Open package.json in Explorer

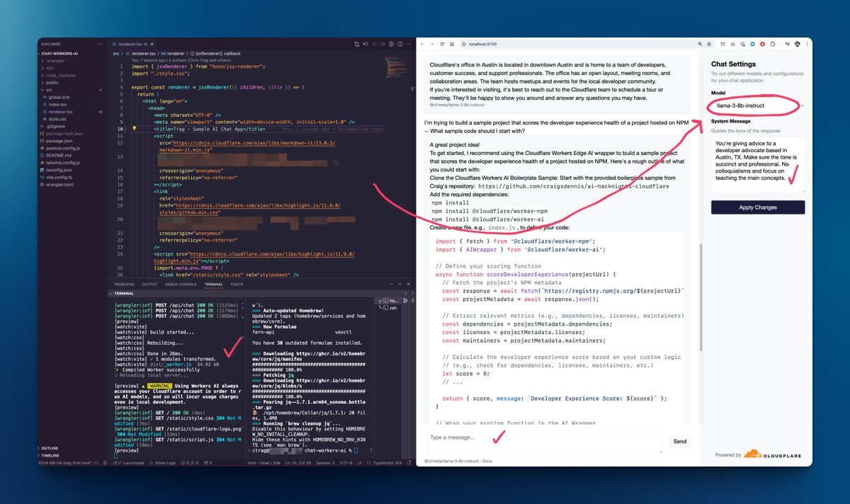click(58, 141)
